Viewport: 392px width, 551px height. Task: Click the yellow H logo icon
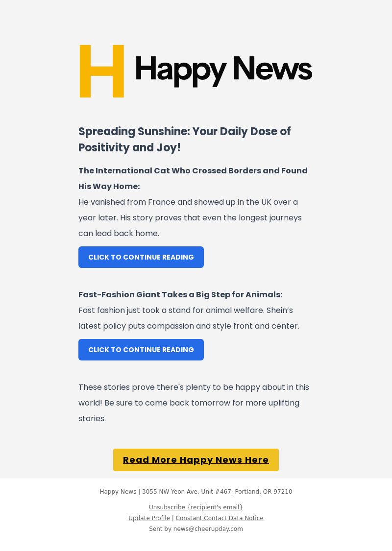pos(101,71)
